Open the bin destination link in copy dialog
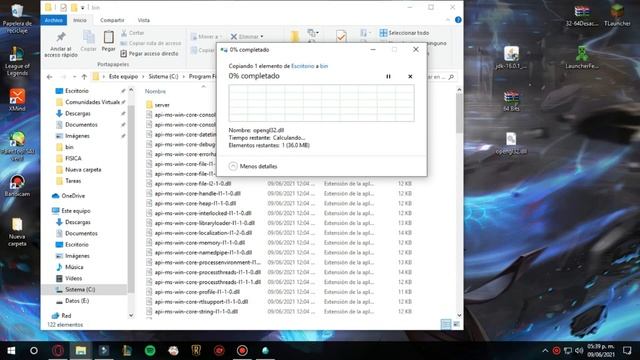The height and width of the screenshot is (360, 640). (x=324, y=66)
